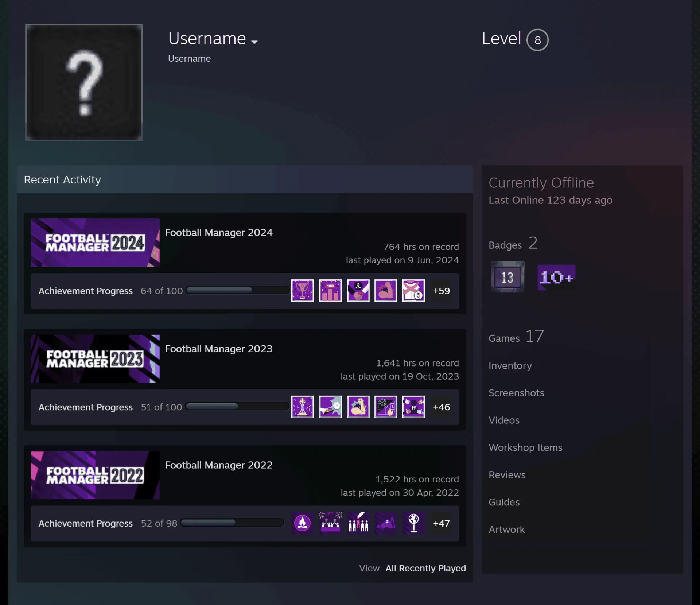Click the profile avatar with question mark

84,82
